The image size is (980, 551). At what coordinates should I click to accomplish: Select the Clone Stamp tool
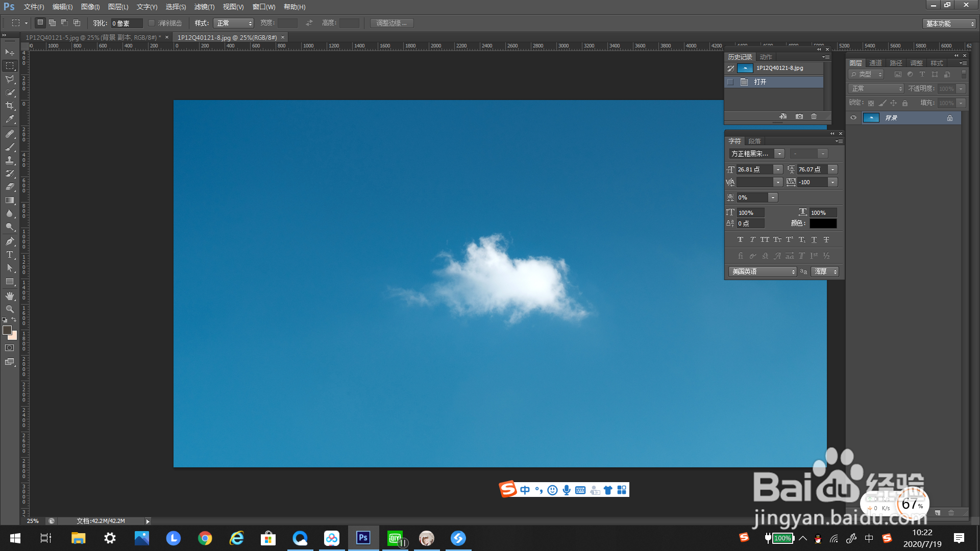tap(10, 160)
